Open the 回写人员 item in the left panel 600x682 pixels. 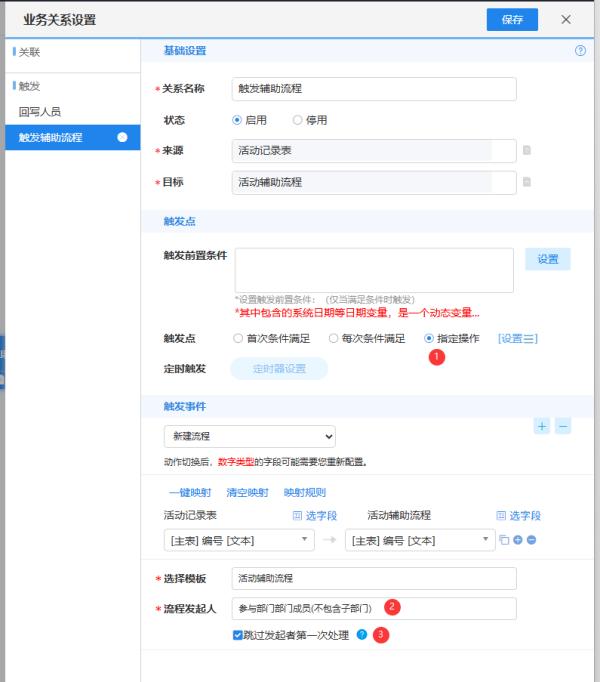click(39, 112)
